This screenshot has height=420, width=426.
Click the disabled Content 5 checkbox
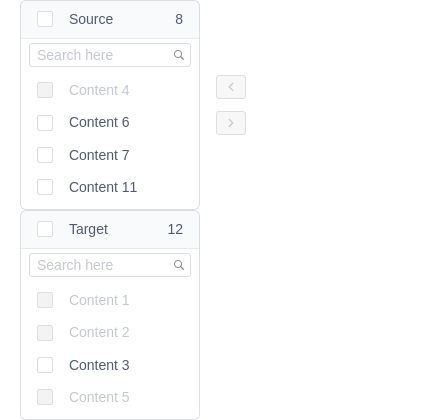(45, 397)
